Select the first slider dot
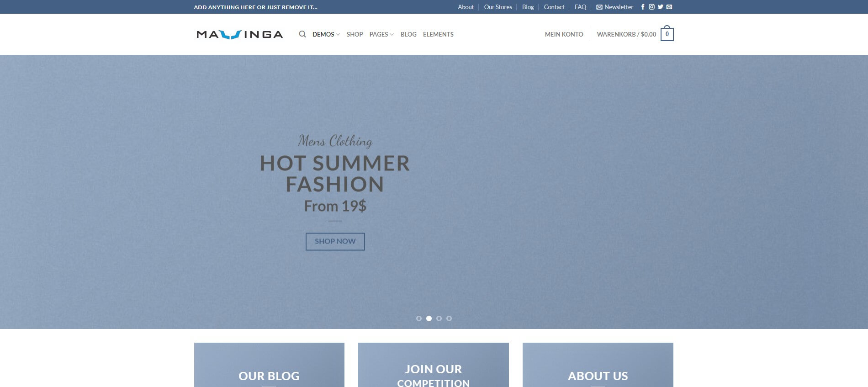The width and height of the screenshot is (868, 387). tap(419, 318)
